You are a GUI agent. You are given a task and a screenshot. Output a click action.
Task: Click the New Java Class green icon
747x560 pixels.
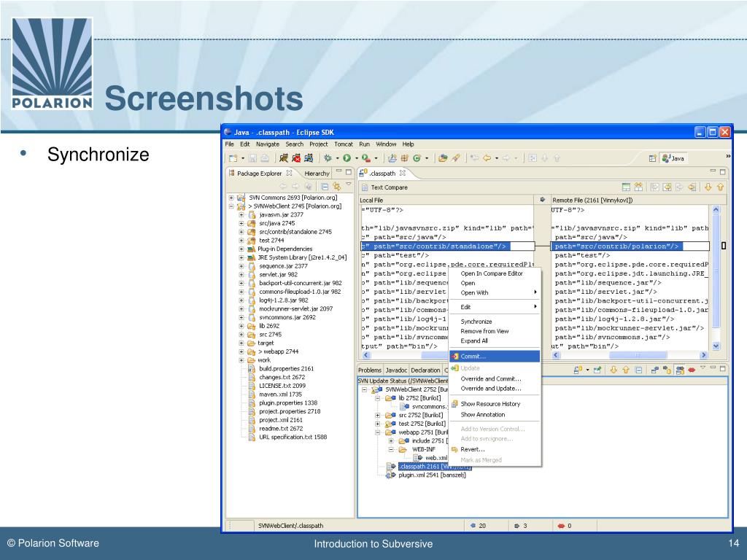[x=417, y=158]
